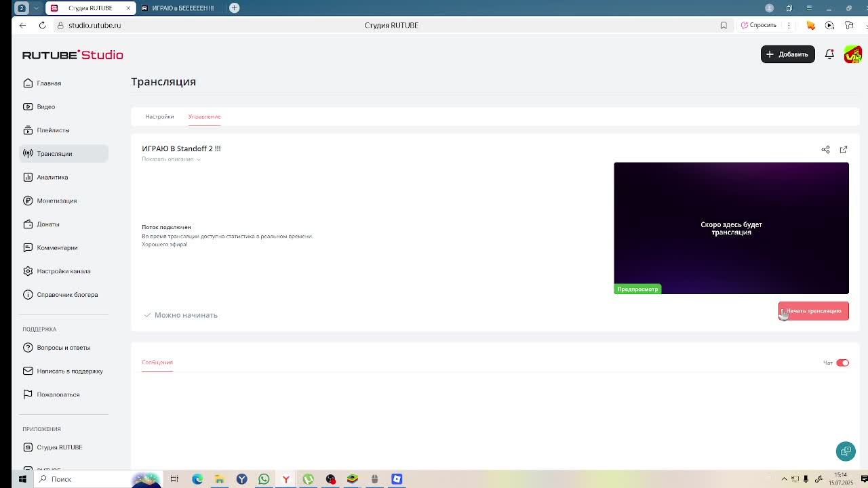Open the channel avatar menu

coord(852,54)
